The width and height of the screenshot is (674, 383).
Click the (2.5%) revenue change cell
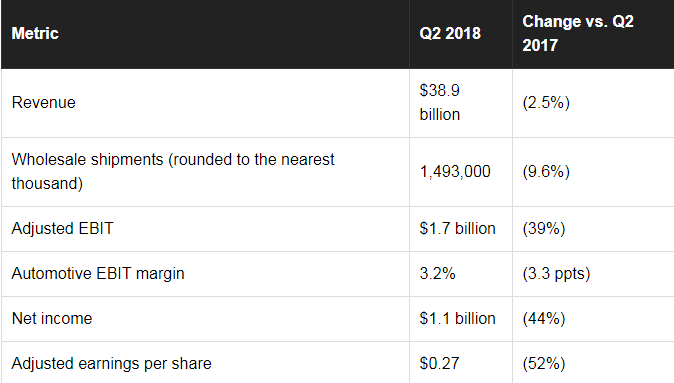pyautogui.click(x=546, y=103)
